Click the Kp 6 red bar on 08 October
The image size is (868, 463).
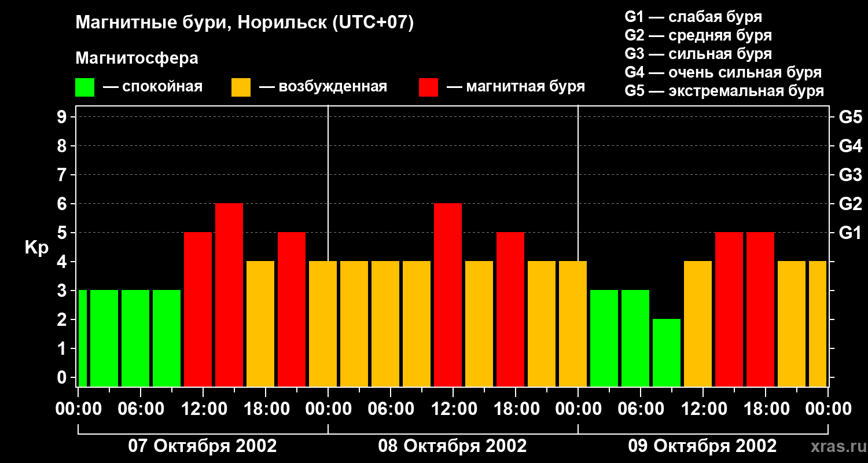448,295
